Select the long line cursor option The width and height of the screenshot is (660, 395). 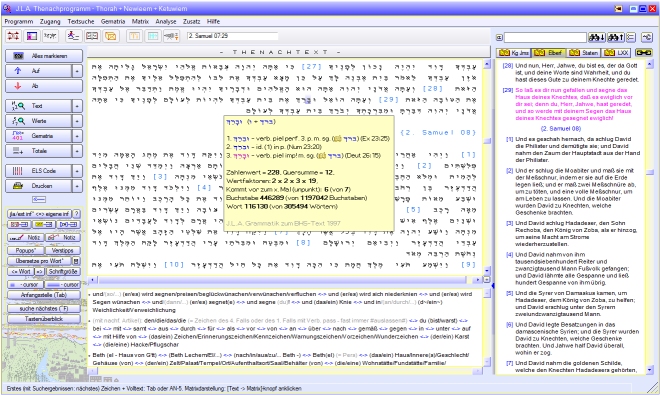coord(63,285)
